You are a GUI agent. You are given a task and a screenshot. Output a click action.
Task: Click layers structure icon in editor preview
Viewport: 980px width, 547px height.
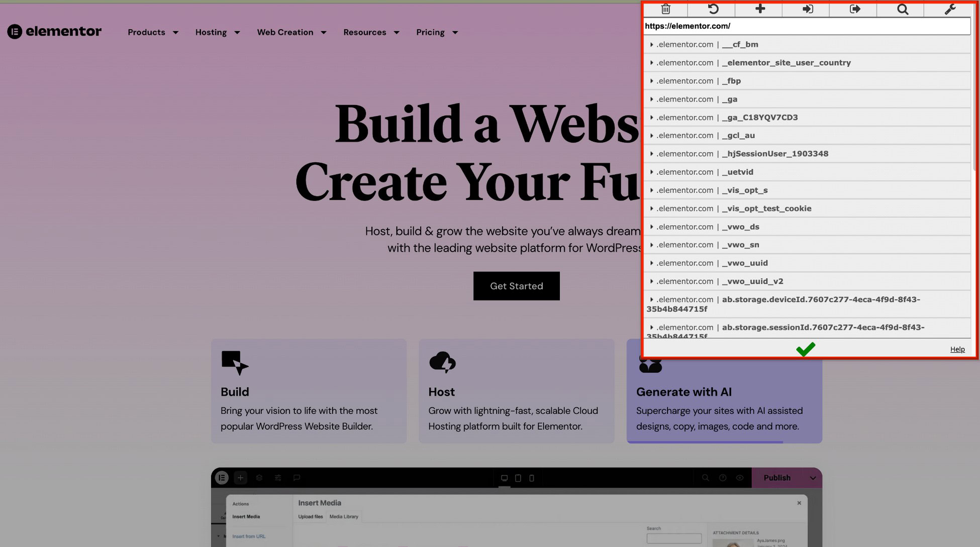(x=259, y=478)
